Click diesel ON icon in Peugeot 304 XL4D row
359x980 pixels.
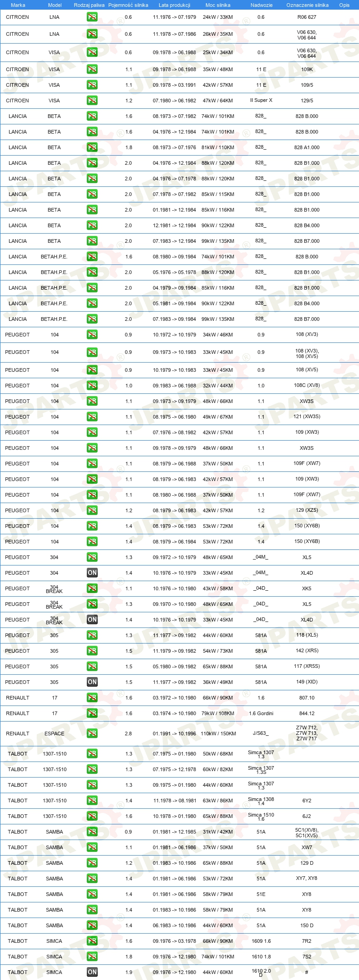click(x=92, y=573)
